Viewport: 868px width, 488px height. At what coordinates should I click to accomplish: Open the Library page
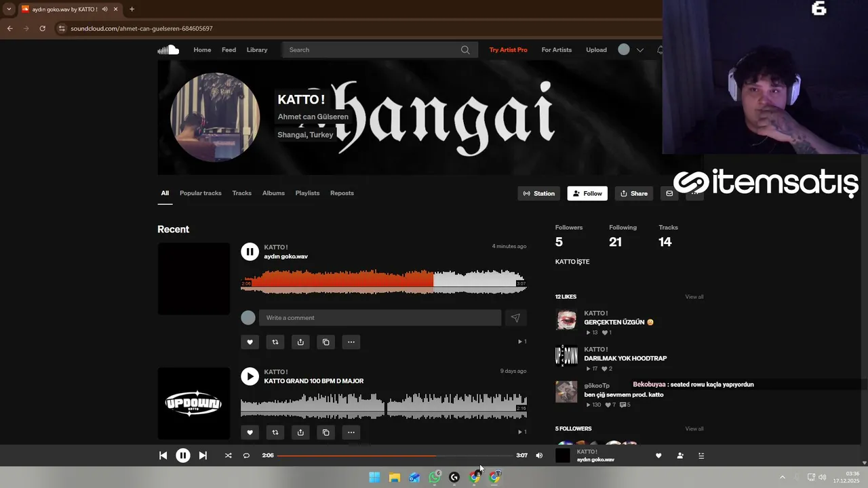click(257, 49)
